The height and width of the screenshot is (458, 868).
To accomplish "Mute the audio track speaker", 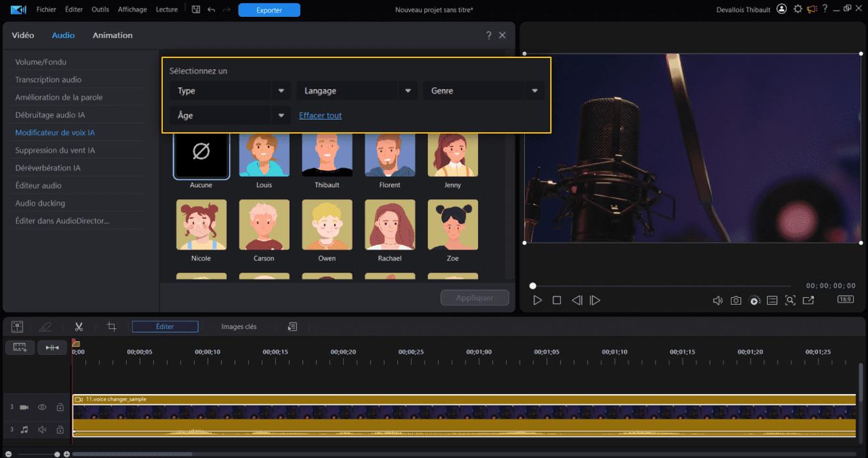I will tap(42, 429).
